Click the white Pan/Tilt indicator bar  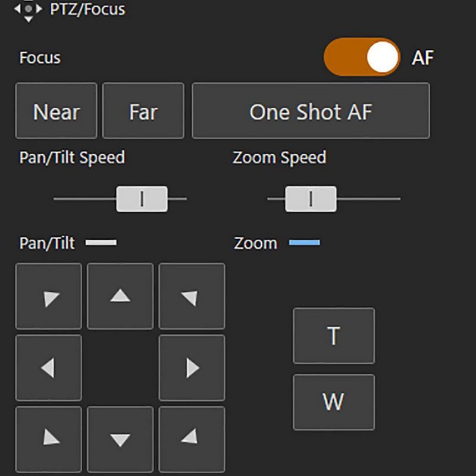pos(101,243)
